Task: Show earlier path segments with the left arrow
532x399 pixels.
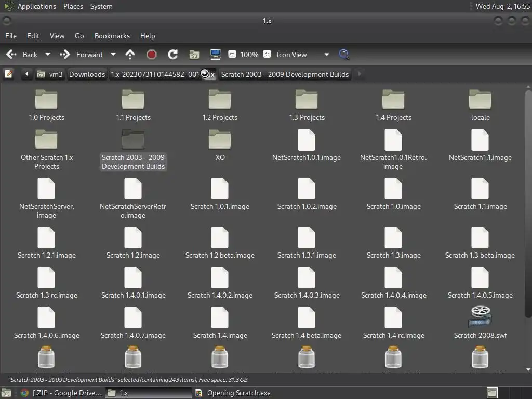Action: point(27,74)
